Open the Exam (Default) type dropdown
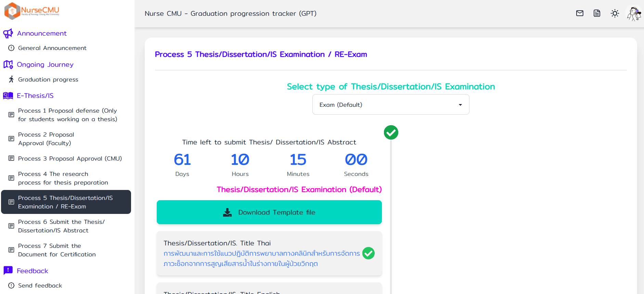Viewport: 644px width, 294px height. [x=383, y=105]
